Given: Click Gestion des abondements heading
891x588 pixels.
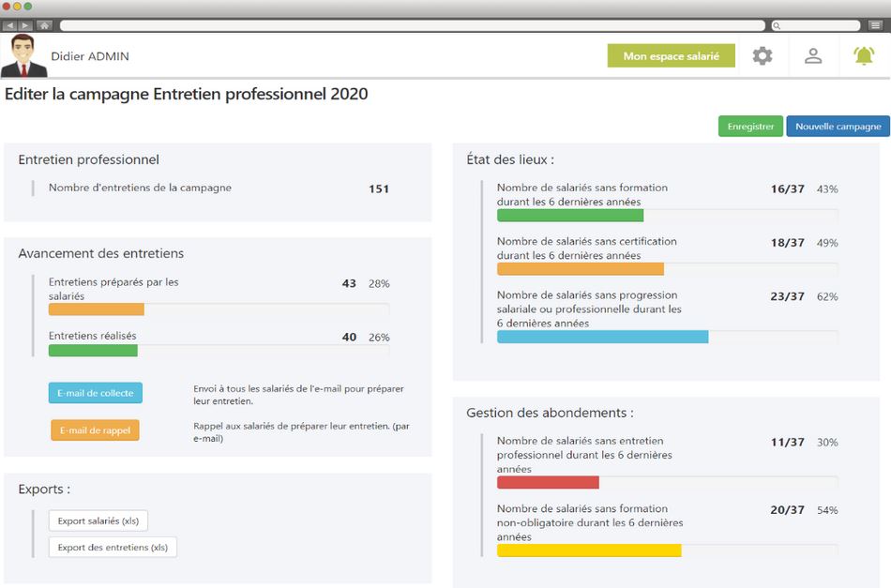Looking at the screenshot, I should click(x=550, y=413).
